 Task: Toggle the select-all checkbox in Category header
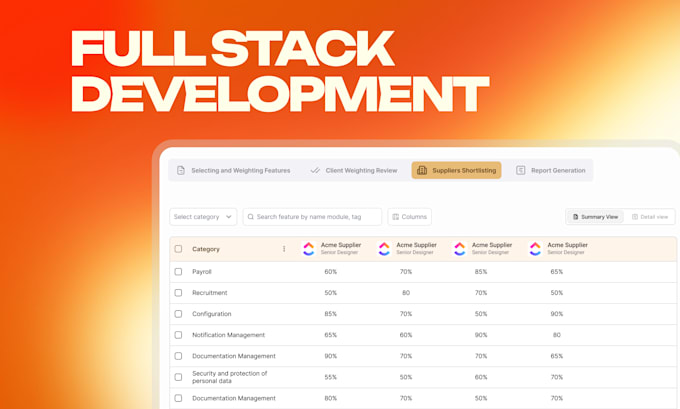click(178, 249)
